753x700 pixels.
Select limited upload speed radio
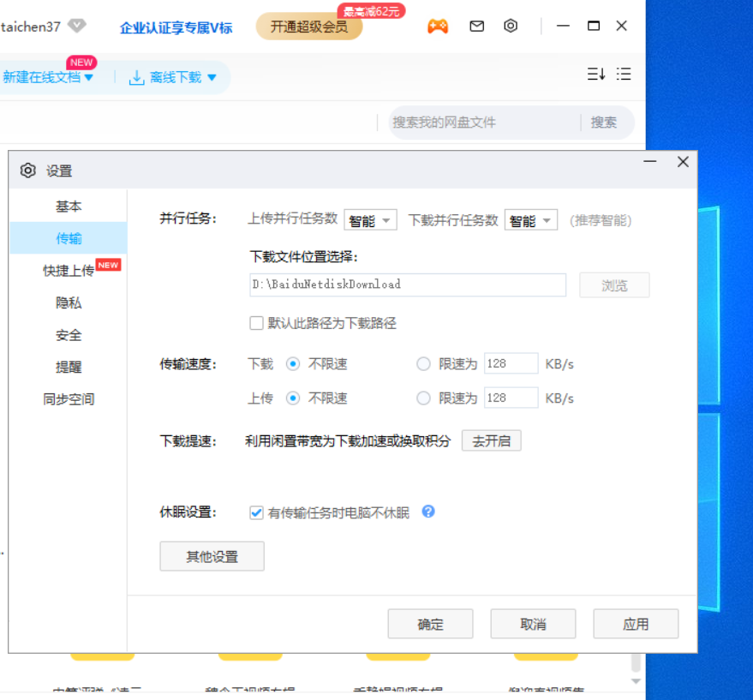click(423, 398)
